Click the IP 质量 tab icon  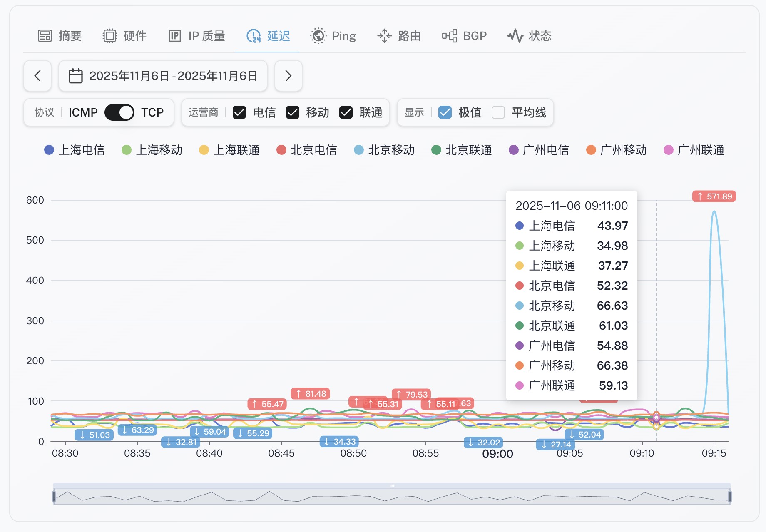pos(174,36)
